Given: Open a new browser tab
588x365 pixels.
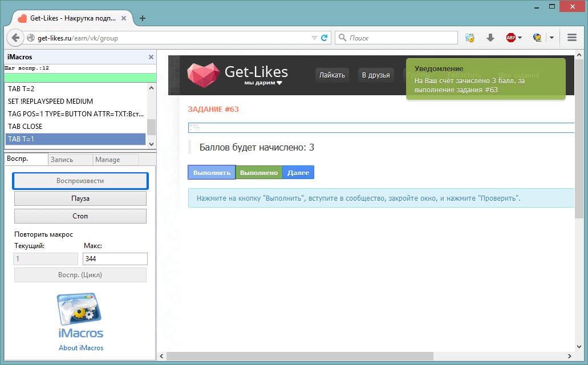Looking at the screenshot, I should coord(143,18).
